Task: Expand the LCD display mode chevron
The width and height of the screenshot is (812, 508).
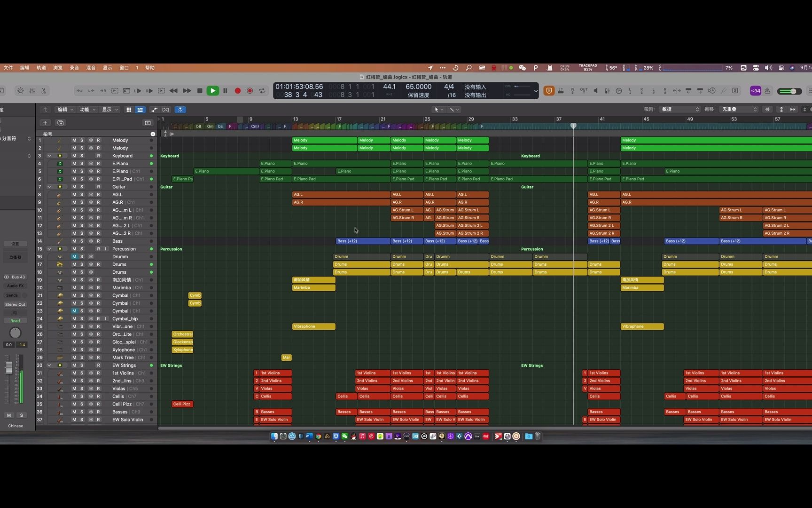Action: click(x=536, y=91)
